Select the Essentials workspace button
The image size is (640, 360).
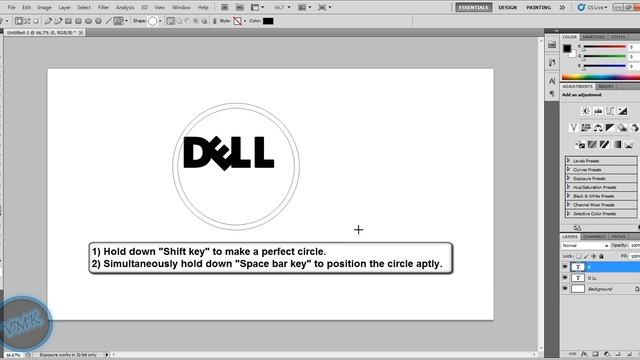tap(473, 7)
